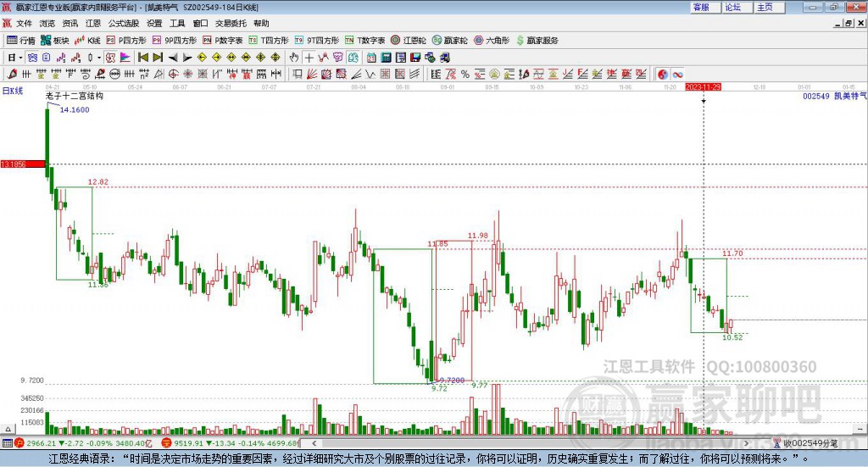
Task: Toggle the crosshair cursor button
Action: pos(309,58)
